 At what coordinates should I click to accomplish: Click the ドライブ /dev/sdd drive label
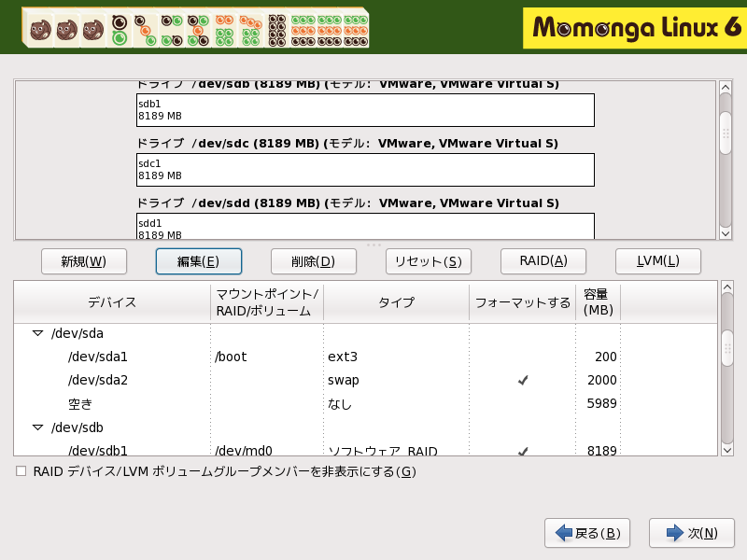click(x=347, y=203)
